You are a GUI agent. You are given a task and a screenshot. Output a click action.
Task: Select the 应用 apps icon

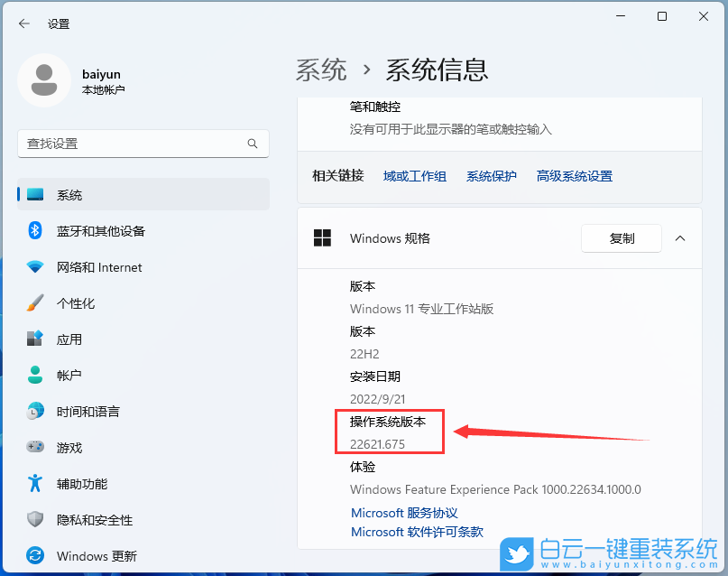[36, 339]
